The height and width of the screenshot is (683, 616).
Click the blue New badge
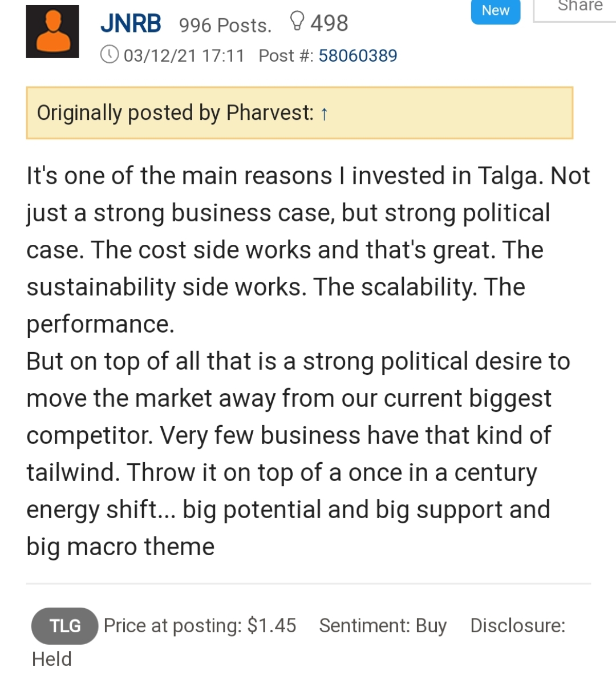click(x=496, y=10)
